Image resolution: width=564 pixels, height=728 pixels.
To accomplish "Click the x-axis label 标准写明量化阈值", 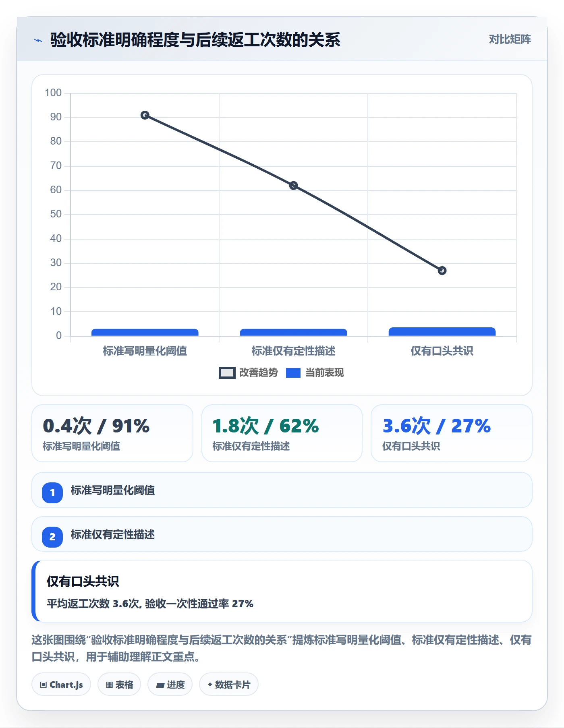I will (x=145, y=351).
